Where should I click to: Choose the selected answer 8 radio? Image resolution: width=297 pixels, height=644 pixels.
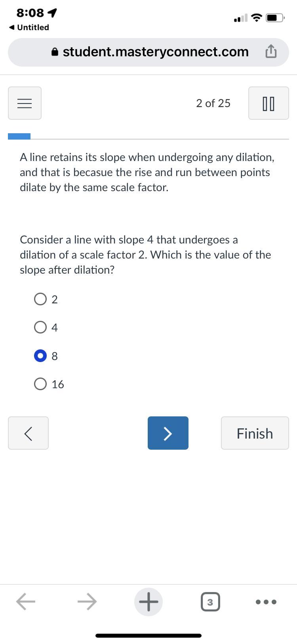click(x=40, y=356)
